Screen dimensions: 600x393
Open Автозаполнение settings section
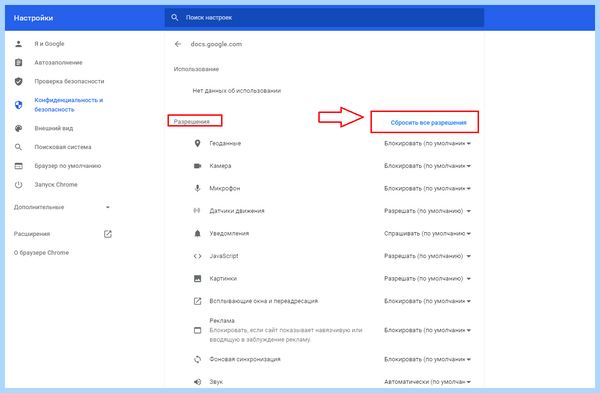58,62
